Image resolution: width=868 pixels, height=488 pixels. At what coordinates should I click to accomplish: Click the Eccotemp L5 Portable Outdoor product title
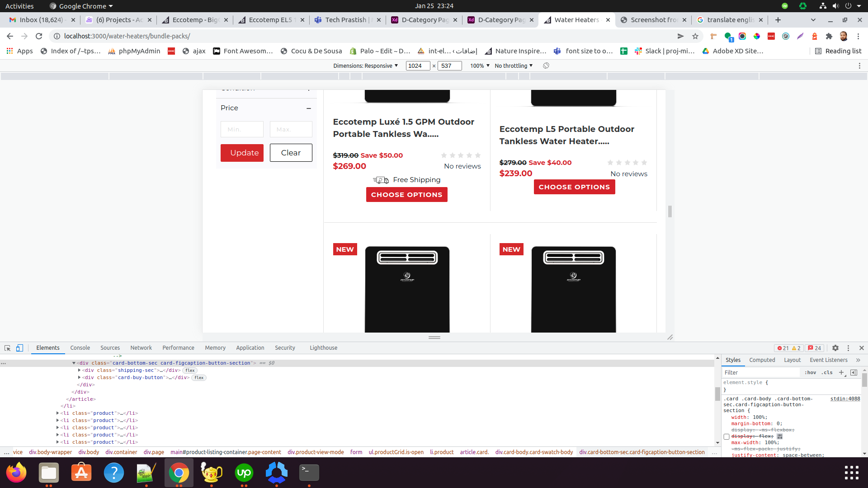[x=567, y=135]
